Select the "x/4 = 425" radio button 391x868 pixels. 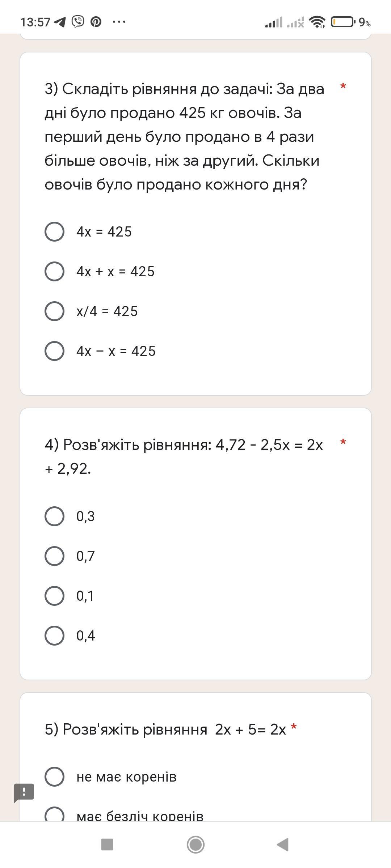55,311
